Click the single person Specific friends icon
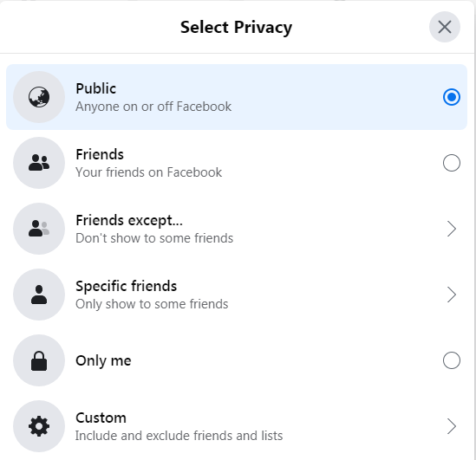Viewport: 476px width, 460px height. [39, 295]
